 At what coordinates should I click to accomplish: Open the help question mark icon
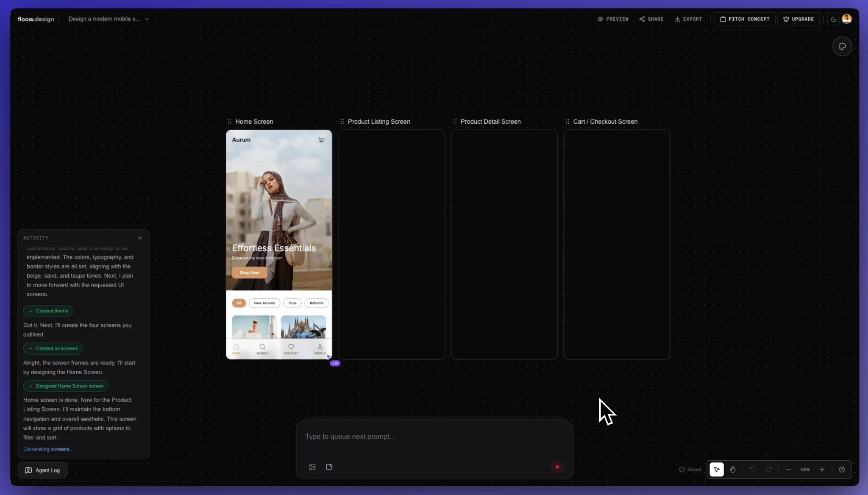tap(842, 470)
